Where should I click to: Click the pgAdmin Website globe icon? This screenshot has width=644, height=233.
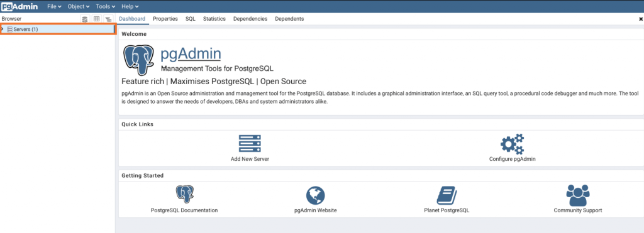coord(316,196)
